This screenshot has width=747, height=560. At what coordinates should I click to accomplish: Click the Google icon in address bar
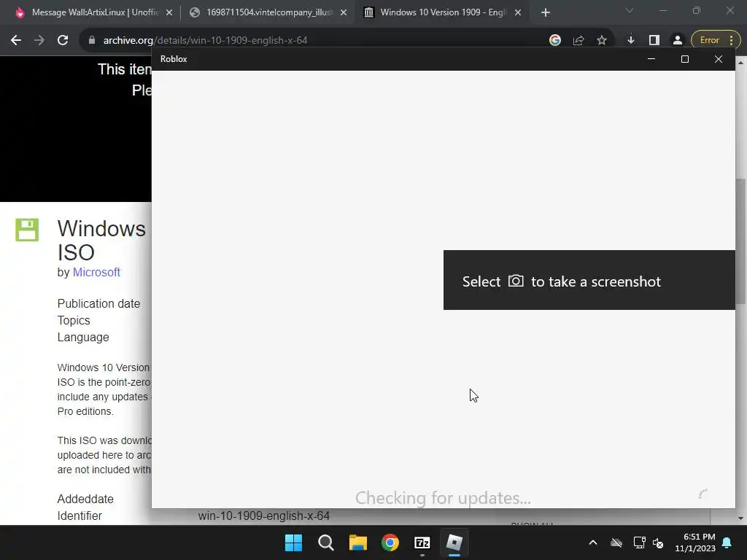click(x=555, y=41)
